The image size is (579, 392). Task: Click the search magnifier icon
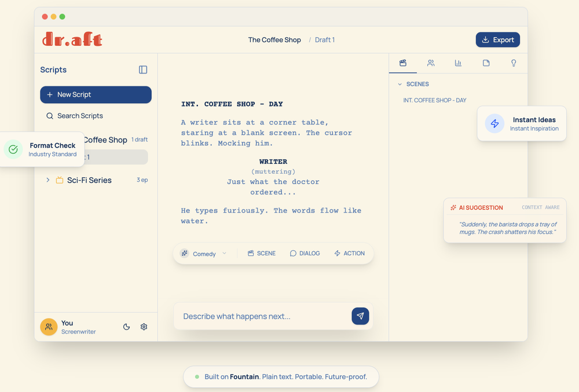[49, 116]
